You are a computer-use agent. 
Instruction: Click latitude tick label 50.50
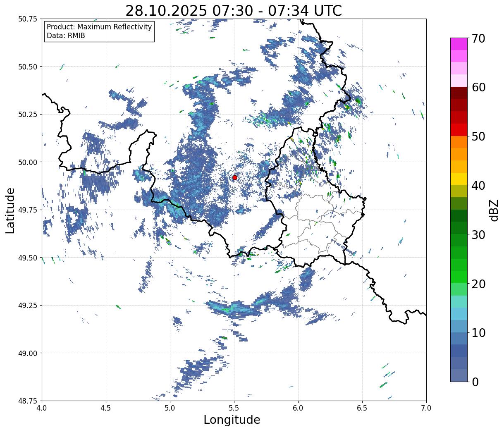click(28, 67)
